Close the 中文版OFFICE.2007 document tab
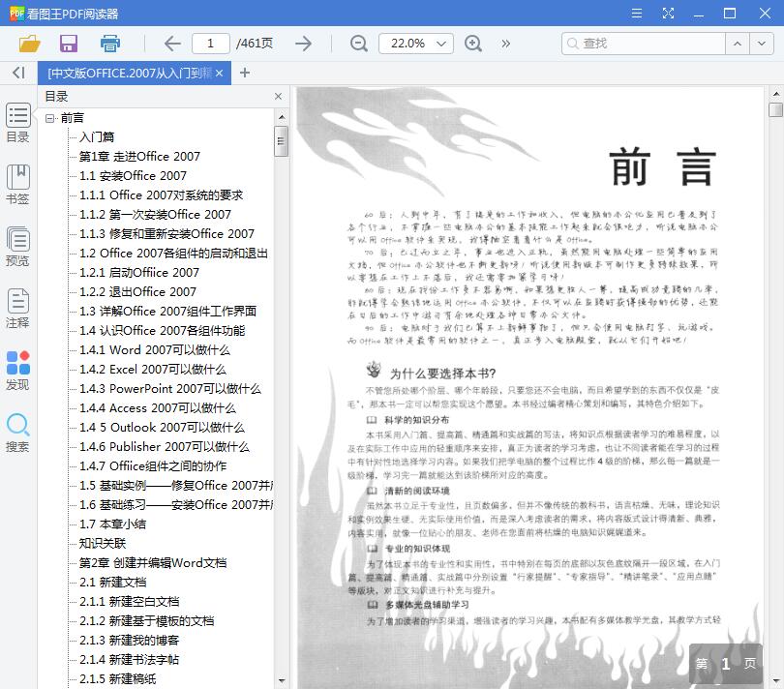The height and width of the screenshot is (689, 784). (219, 73)
